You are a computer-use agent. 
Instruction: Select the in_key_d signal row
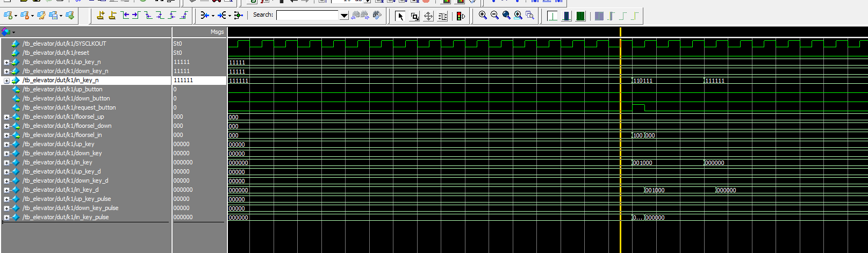coord(61,190)
